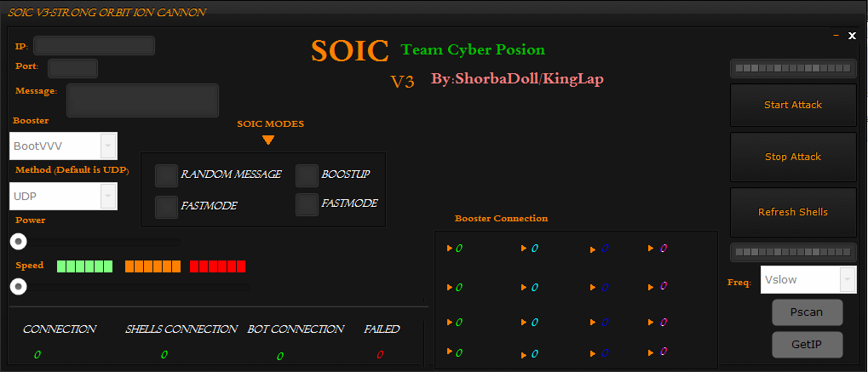This screenshot has width=868, height=372.
Task: Open the Booster dropdown showing BootVVV
Action: pos(63,146)
